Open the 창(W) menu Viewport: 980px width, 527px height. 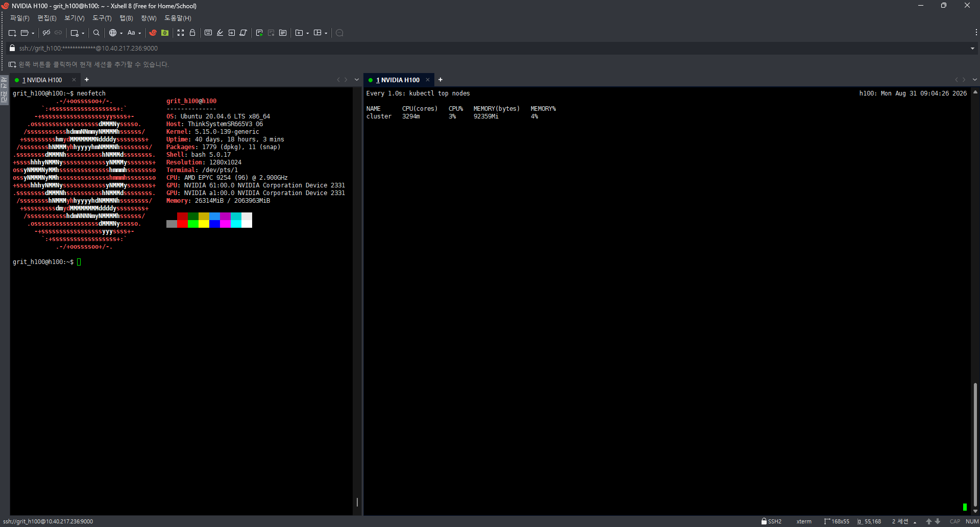[x=149, y=18]
